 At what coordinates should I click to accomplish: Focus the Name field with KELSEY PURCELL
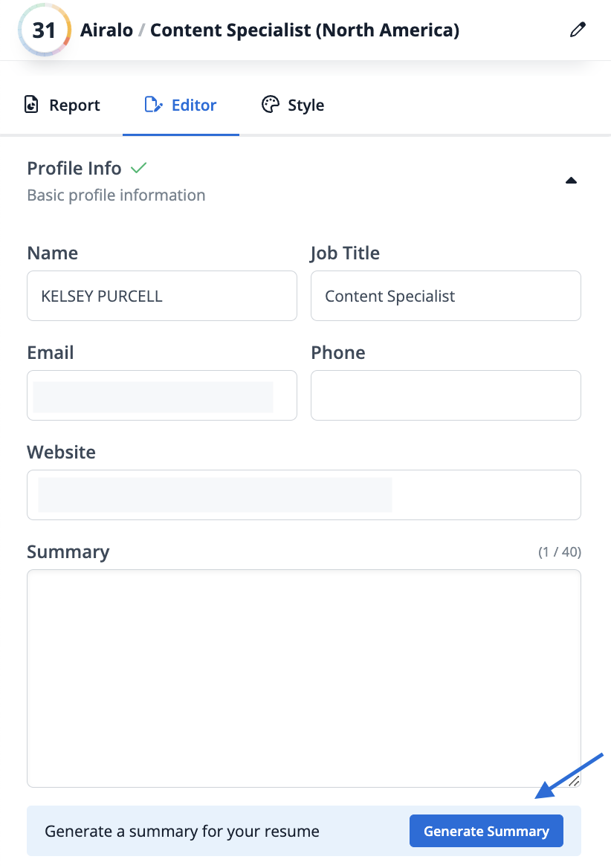[161, 296]
